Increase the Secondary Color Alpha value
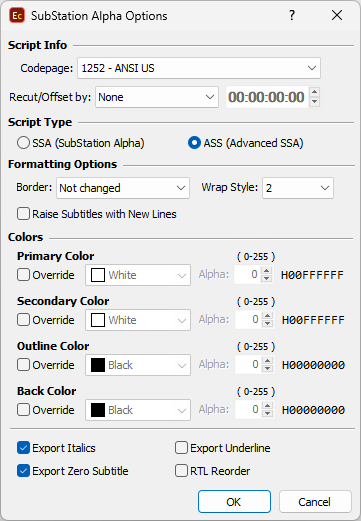The width and height of the screenshot is (361, 521). (267, 315)
